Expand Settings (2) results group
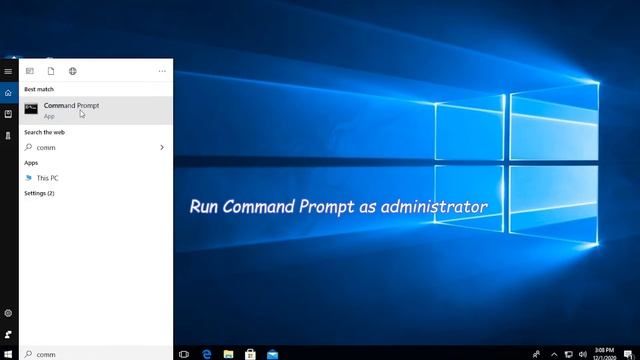Viewport: 640px width, 360px height. pos(39,193)
